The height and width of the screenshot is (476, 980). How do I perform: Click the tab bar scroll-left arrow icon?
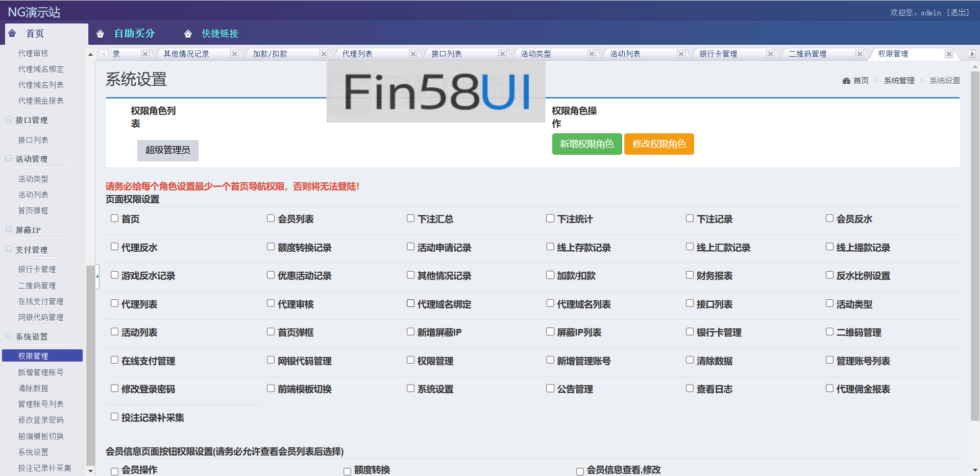coord(104,54)
